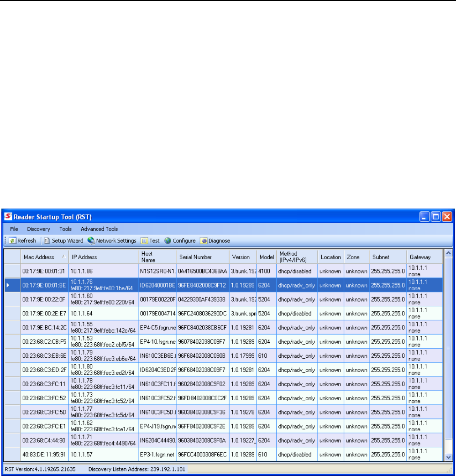Select Mac Address 40:83:DE:11:95:91
Viewport: 456px width, 476px height.
click(x=44, y=455)
